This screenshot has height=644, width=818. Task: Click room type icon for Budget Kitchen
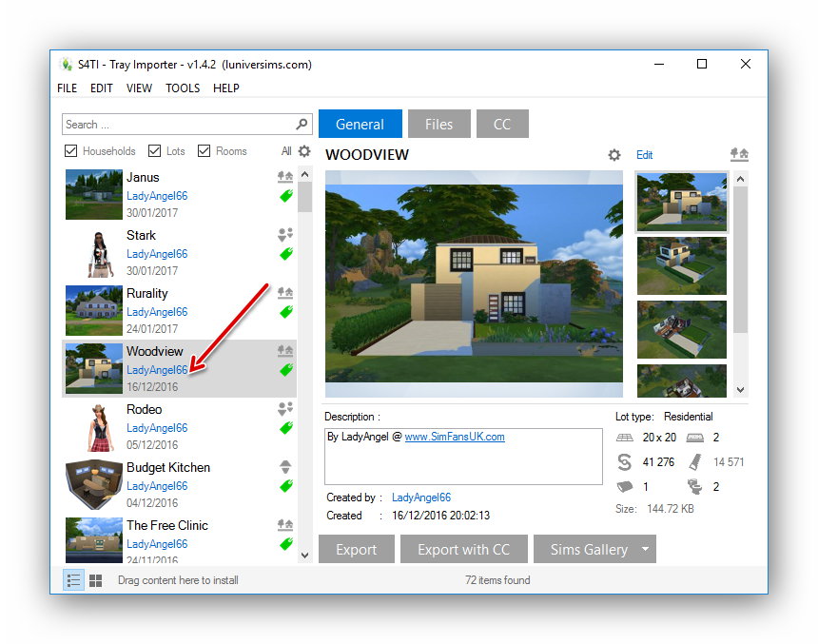284,466
